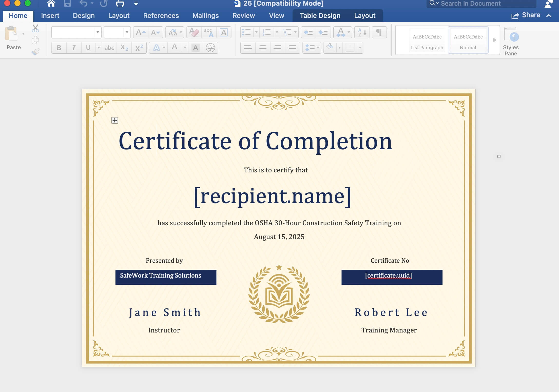Show paragraph marks with pilcrow icon
This screenshot has height=392, width=559.
[x=379, y=33]
